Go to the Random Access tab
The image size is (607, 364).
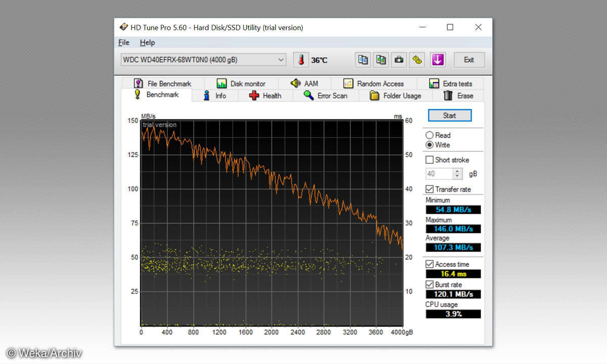pos(374,83)
